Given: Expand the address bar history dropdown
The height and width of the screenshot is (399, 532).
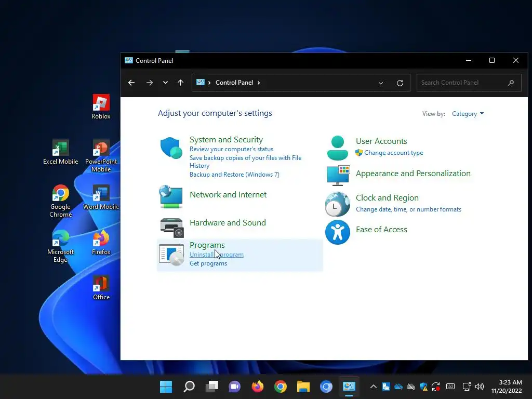Looking at the screenshot, I should coord(381,83).
